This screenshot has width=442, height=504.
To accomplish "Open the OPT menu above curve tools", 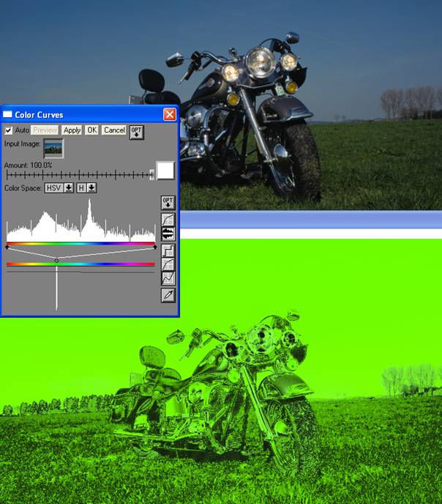I will pos(168,202).
